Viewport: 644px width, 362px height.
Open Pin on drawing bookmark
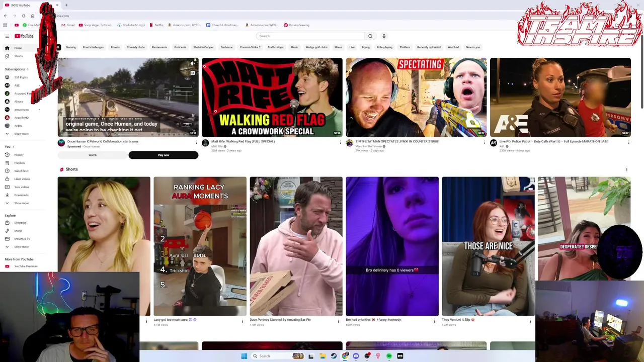click(x=297, y=25)
